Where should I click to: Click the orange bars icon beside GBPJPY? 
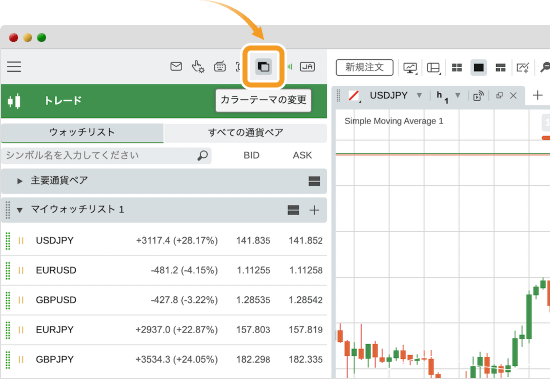[21, 360]
